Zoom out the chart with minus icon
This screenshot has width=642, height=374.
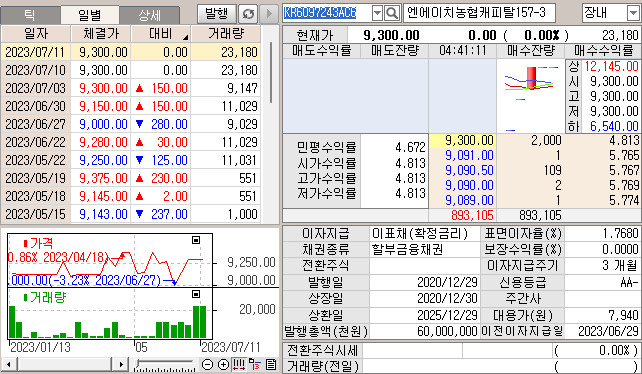click(x=208, y=364)
